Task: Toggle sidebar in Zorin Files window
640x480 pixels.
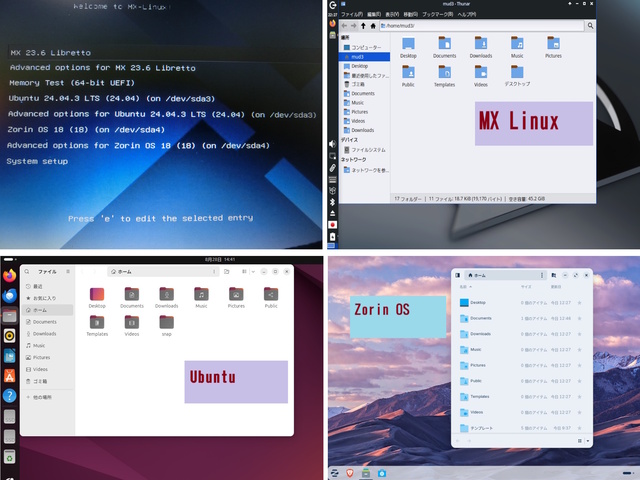Action: (458, 276)
